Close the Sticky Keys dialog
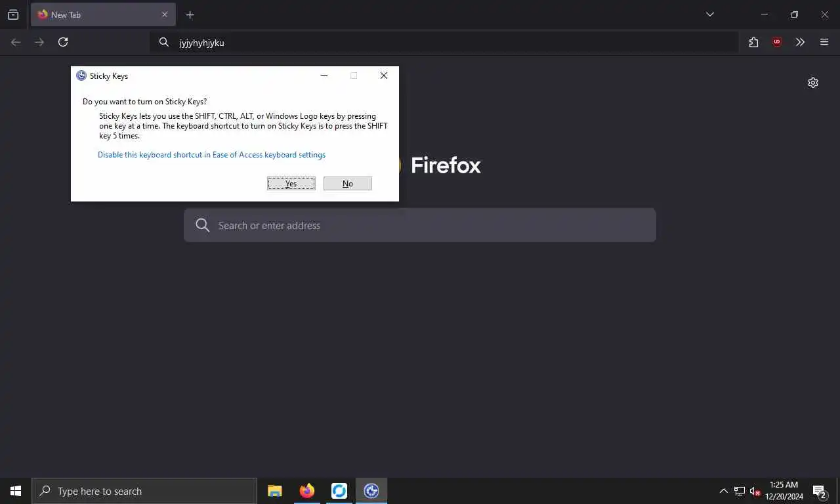 pyautogui.click(x=384, y=75)
